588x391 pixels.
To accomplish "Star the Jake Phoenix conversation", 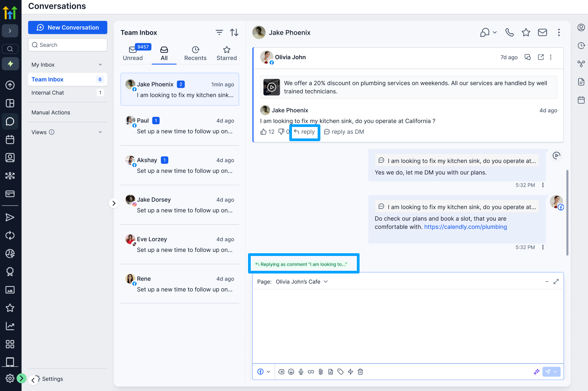I will click(526, 32).
